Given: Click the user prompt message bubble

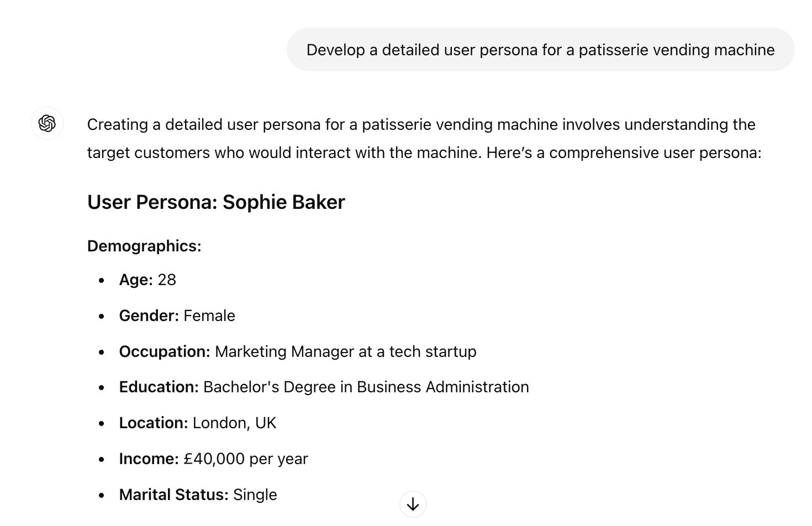Looking at the screenshot, I should point(540,50).
